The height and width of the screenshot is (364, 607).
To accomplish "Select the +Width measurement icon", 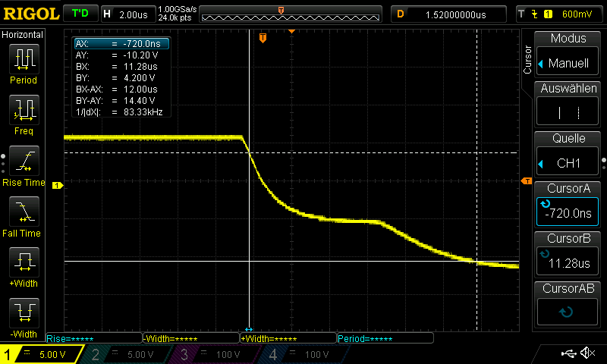I will (x=23, y=267).
